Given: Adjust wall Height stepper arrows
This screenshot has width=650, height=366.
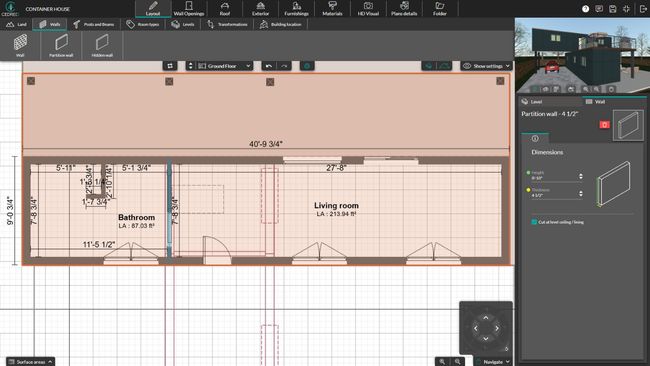Looking at the screenshot, I should click(581, 177).
